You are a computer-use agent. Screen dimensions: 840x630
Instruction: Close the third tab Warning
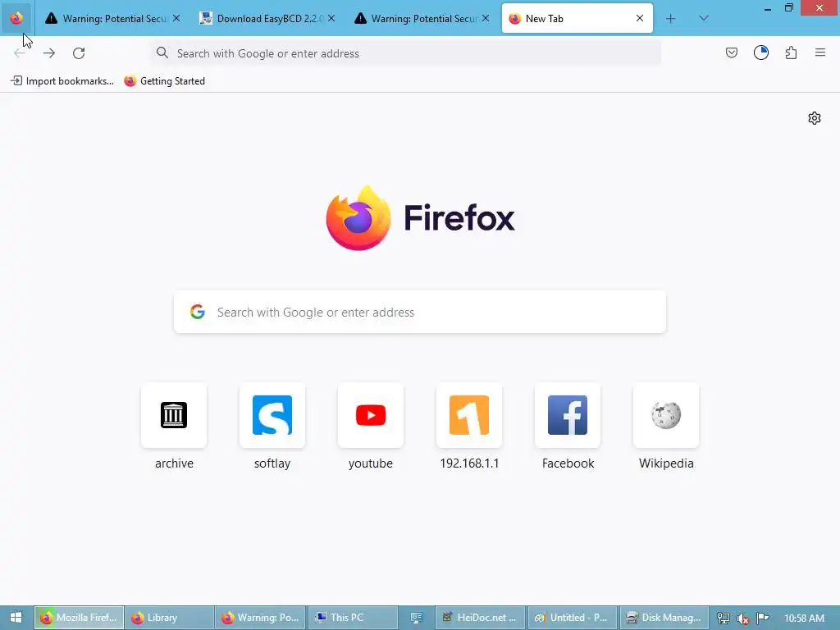(486, 18)
